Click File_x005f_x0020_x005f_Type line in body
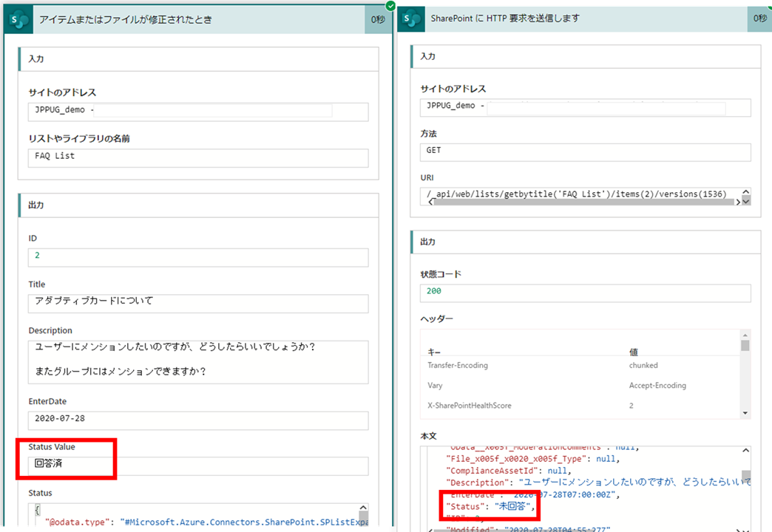The height and width of the screenshot is (532, 772). (532, 459)
